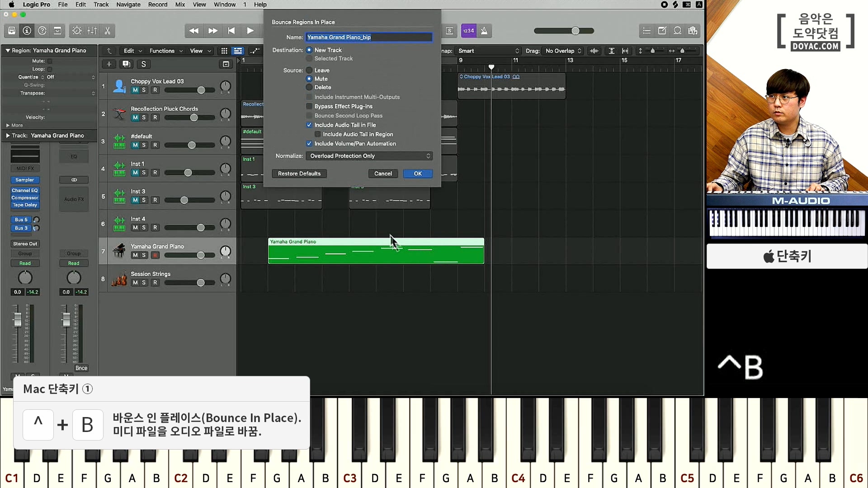Screen dimensions: 868x488
Task: Toggle automation view button
Action: pos(255,51)
